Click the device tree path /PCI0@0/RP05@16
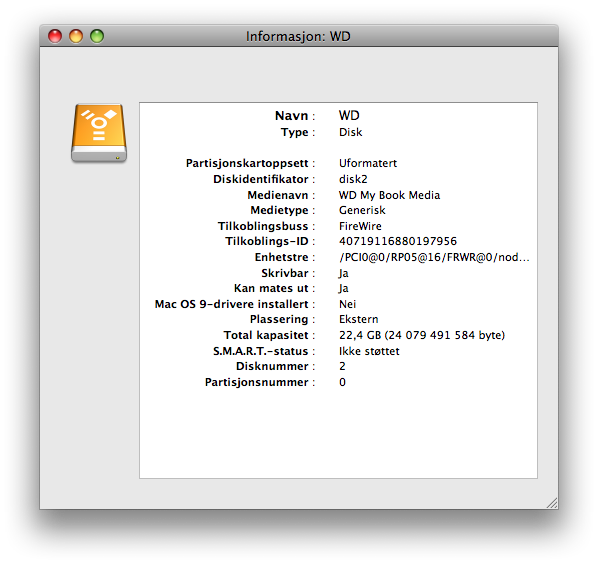 coord(434,257)
